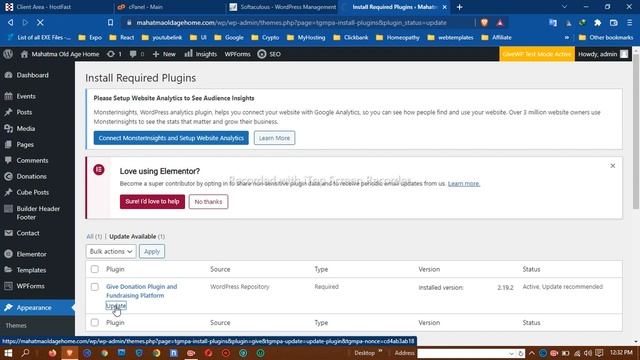Open Dashboard in sidebar
Viewport: 640px width, 360px height.
[x=33, y=75]
